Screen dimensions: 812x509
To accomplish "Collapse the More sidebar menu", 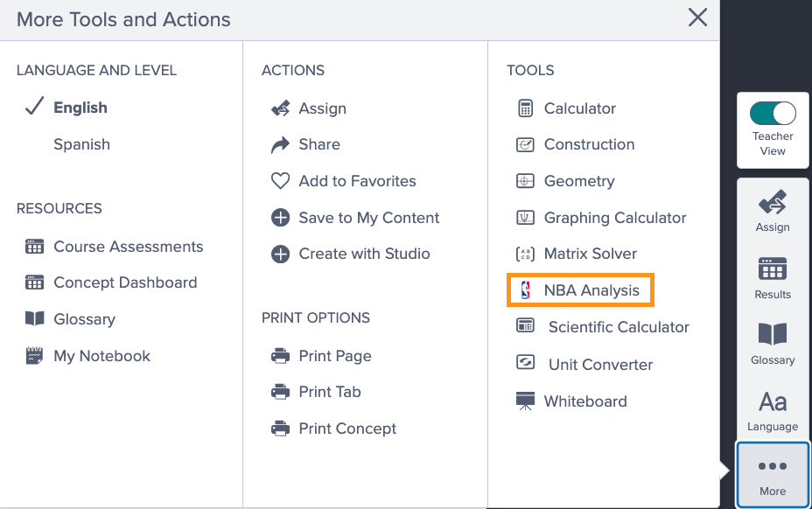I will tap(773, 475).
